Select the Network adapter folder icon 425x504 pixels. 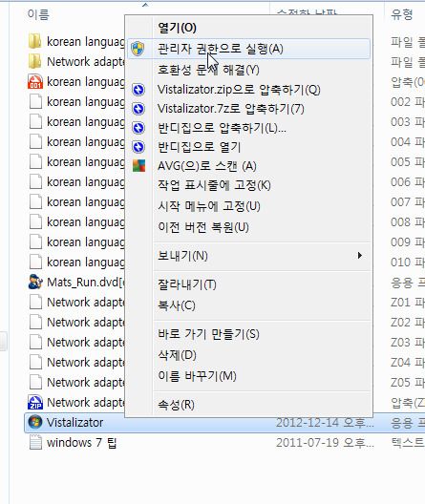click(x=35, y=61)
